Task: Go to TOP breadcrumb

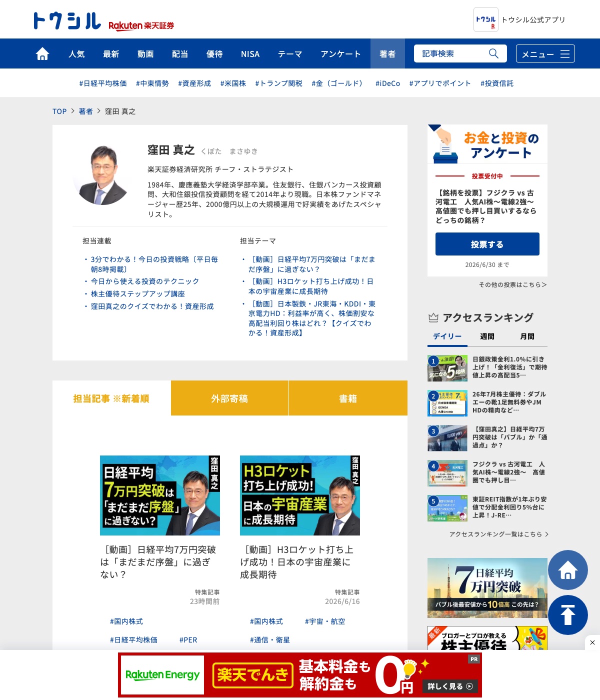Action: click(x=59, y=111)
